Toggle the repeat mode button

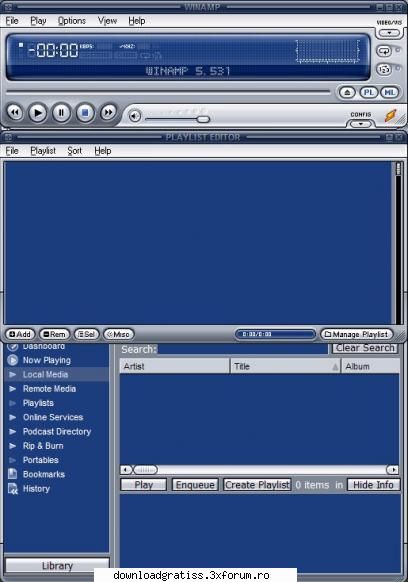pyautogui.click(x=384, y=50)
